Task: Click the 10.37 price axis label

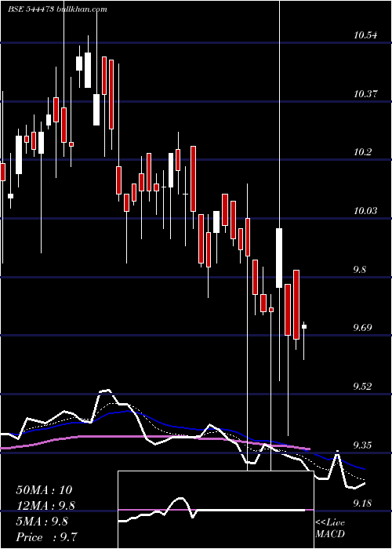Action: pos(365,94)
